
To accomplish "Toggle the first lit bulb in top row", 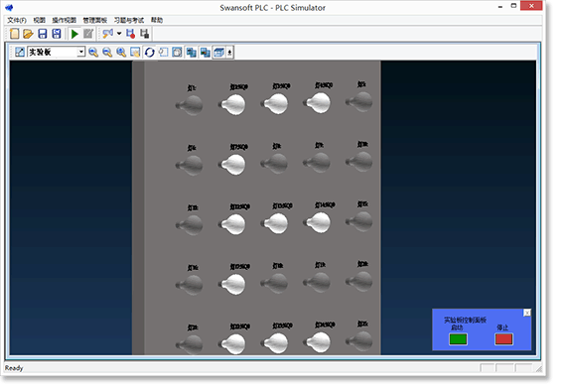I will pos(233,104).
